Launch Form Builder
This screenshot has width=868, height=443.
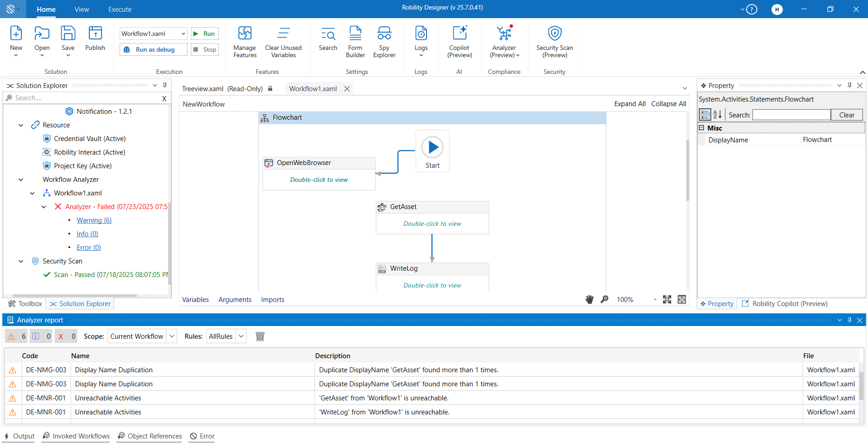(355, 34)
